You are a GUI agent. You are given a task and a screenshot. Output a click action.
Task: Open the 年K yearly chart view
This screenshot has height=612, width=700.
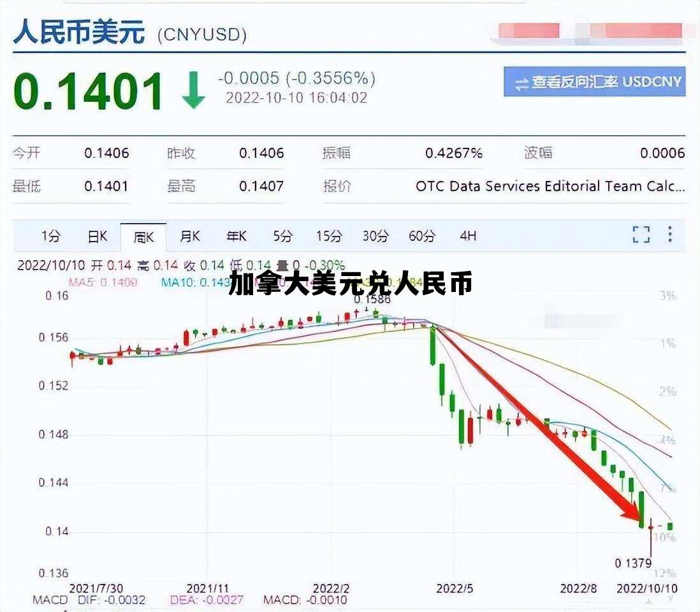[x=236, y=236]
